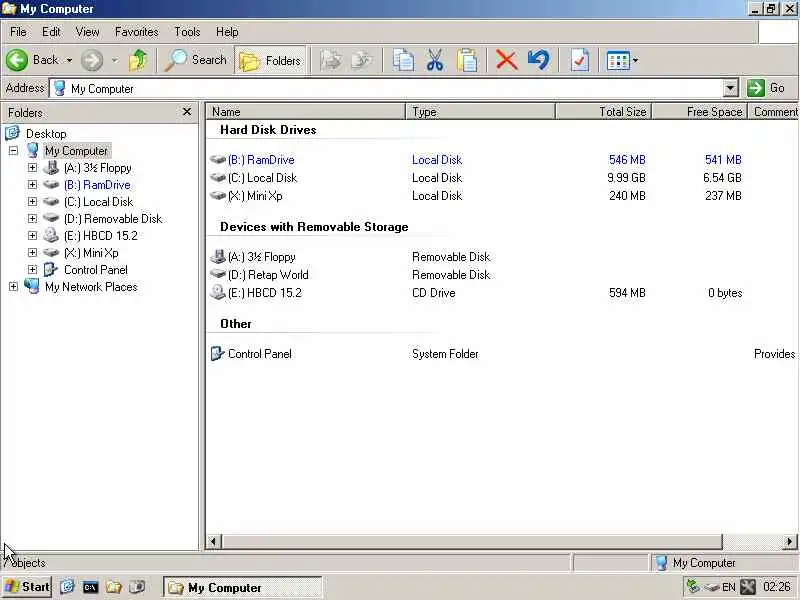Open the File menu
This screenshot has height=600, width=800.
click(18, 32)
